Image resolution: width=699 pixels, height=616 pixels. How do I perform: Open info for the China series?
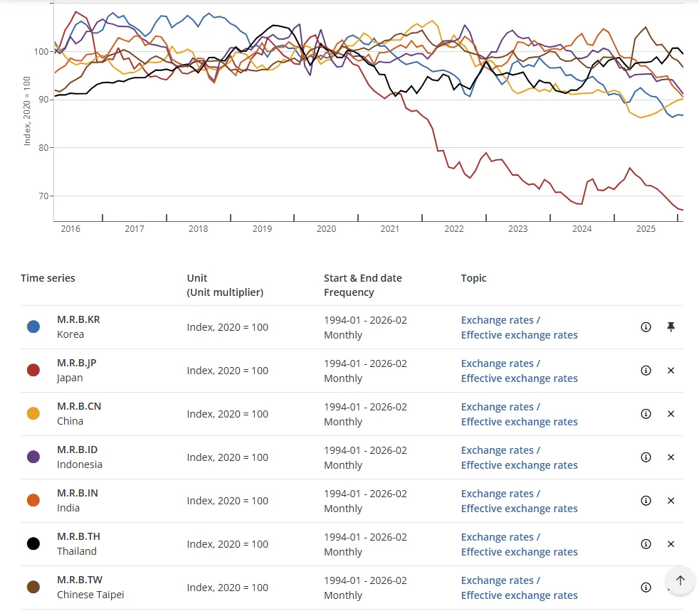pyautogui.click(x=646, y=414)
